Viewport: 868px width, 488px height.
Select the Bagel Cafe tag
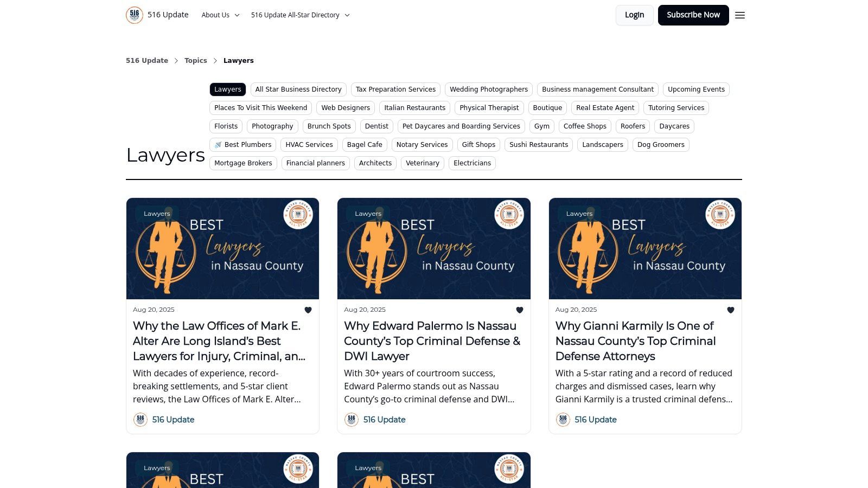pos(365,145)
